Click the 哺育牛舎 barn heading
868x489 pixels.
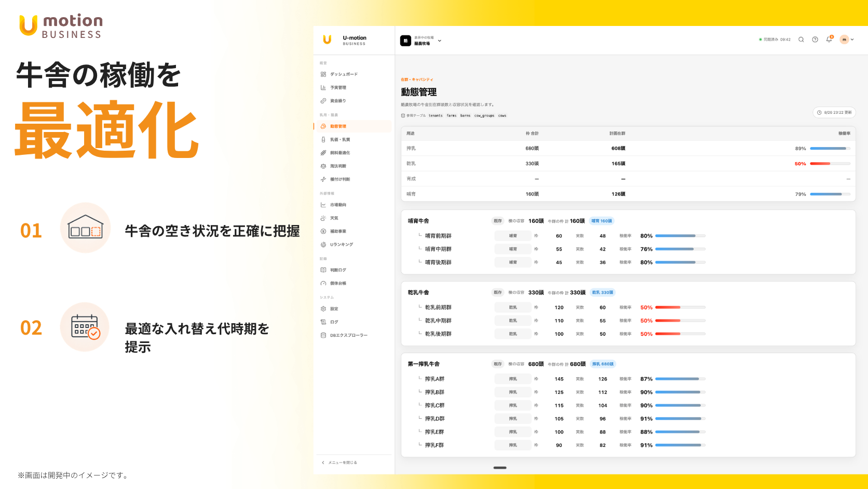[x=418, y=221]
